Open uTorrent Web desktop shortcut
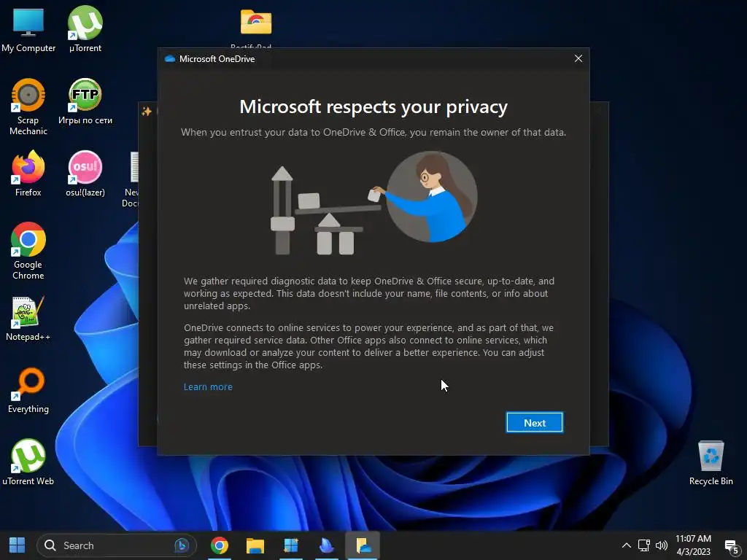Image resolution: width=747 pixels, height=560 pixels. click(x=28, y=462)
